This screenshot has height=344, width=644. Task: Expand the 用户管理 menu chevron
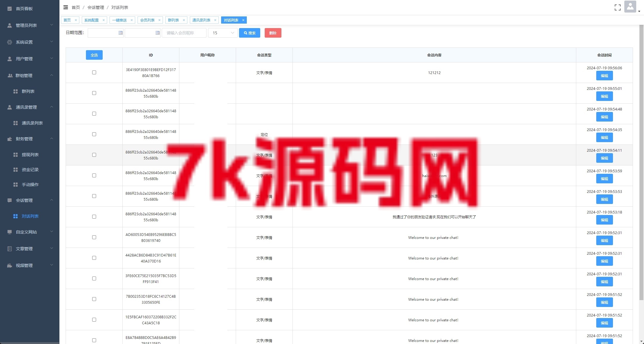pos(52,59)
